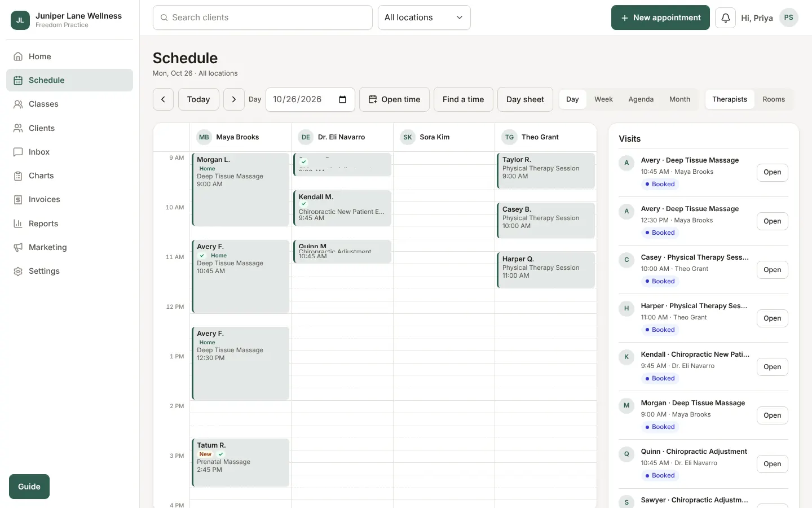The image size is (812, 508).
Task: Click the SK avatar for Sora Kim
Action: (x=408, y=137)
